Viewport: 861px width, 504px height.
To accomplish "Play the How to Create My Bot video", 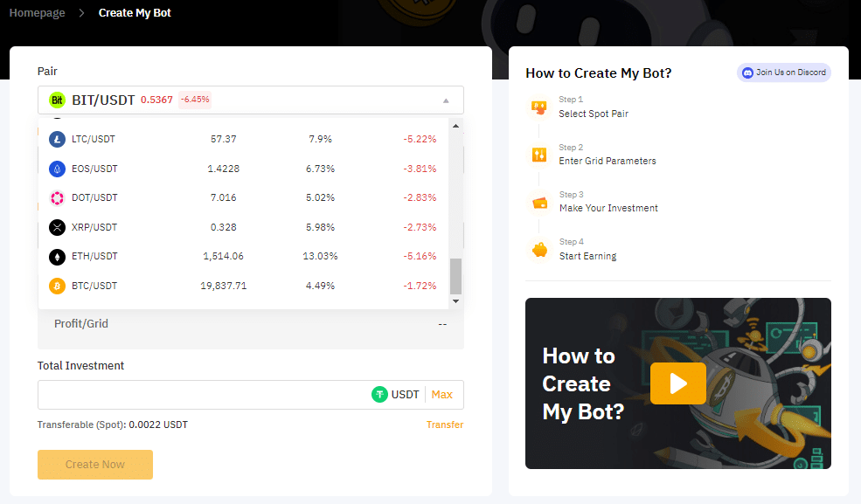I will (678, 383).
